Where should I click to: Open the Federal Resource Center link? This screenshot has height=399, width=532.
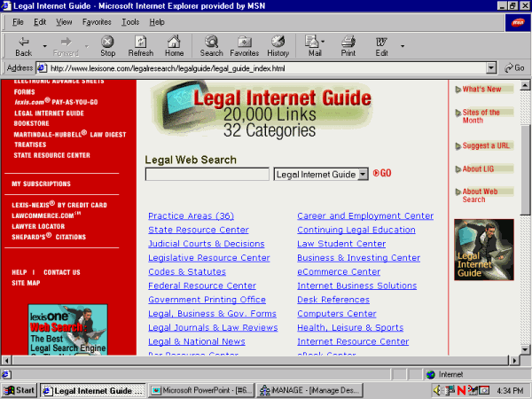click(x=201, y=286)
